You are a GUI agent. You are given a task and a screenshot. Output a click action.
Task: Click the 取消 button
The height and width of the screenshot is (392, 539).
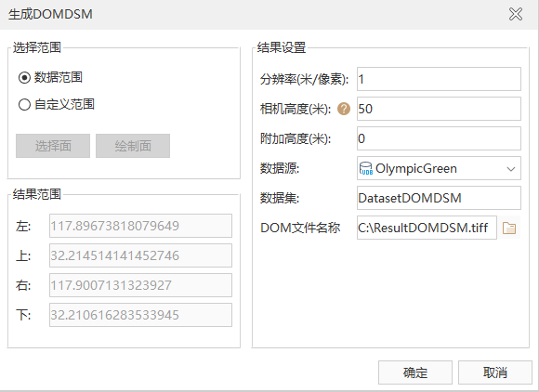(x=495, y=372)
